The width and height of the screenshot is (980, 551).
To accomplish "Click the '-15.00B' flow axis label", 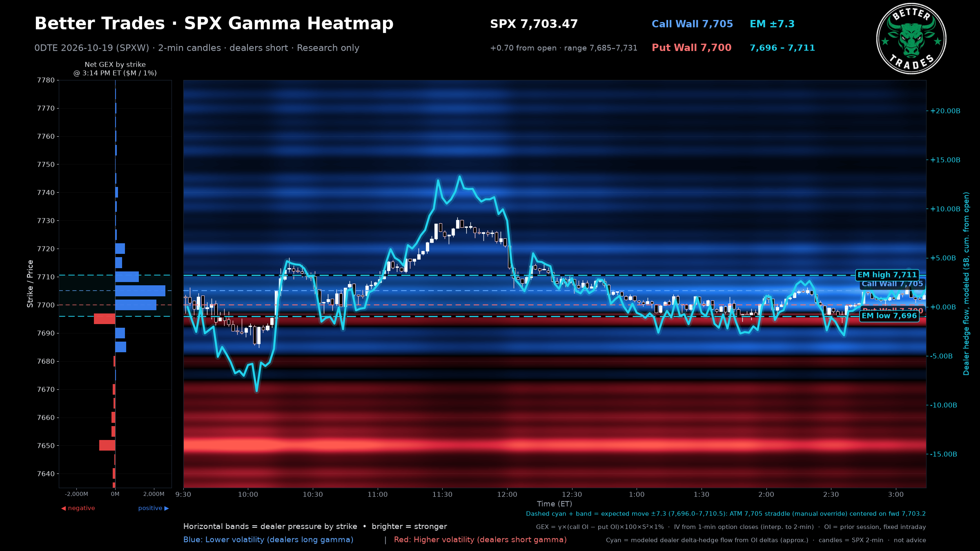I will click(944, 454).
